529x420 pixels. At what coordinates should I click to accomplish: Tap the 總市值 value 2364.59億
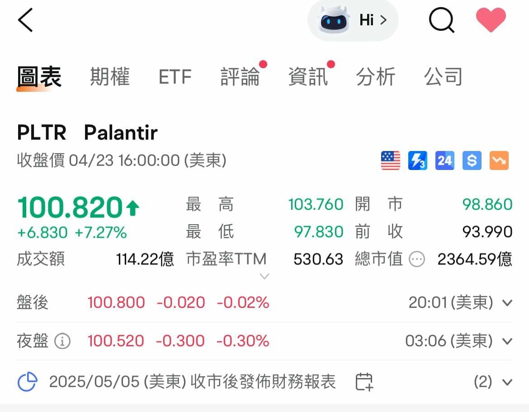(475, 260)
